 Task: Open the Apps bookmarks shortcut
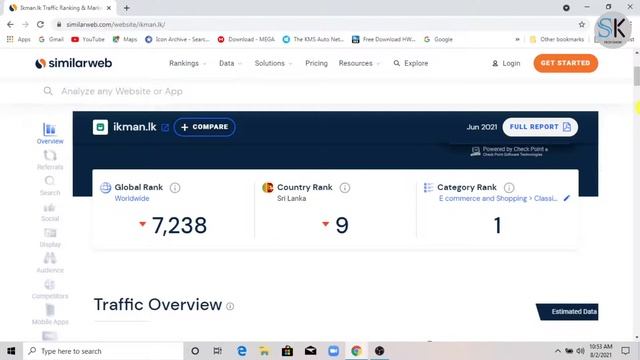point(19,39)
